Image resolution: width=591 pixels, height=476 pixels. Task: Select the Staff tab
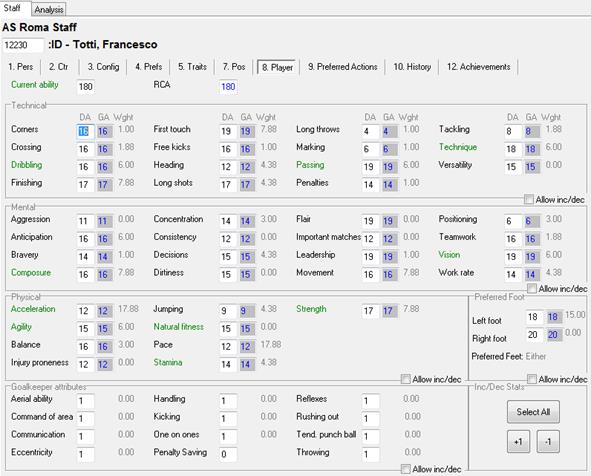[x=12, y=8]
